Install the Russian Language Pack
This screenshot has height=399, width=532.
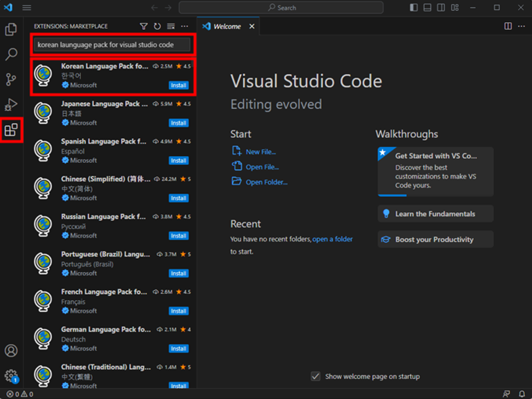pos(178,235)
